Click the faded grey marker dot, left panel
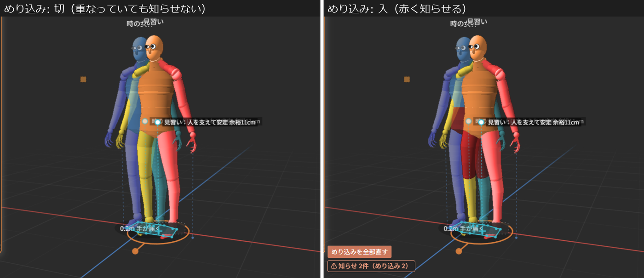Screen dimensions: 644x278 (x=145, y=121)
